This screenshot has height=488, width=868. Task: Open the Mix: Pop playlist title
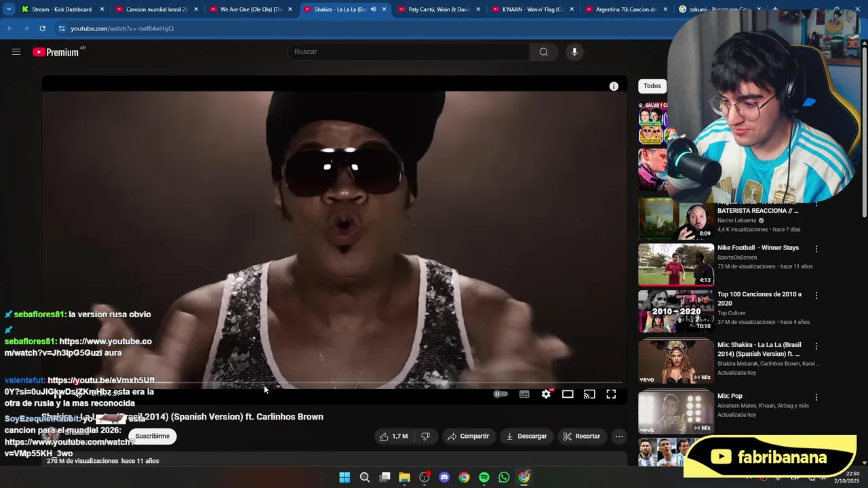click(730, 396)
